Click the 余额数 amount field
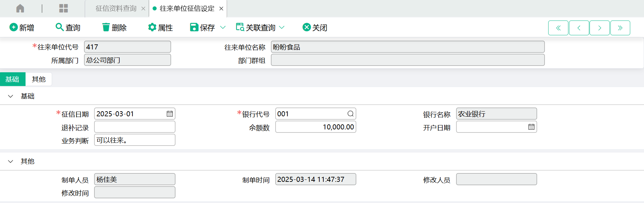The image size is (644, 203). (316, 127)
